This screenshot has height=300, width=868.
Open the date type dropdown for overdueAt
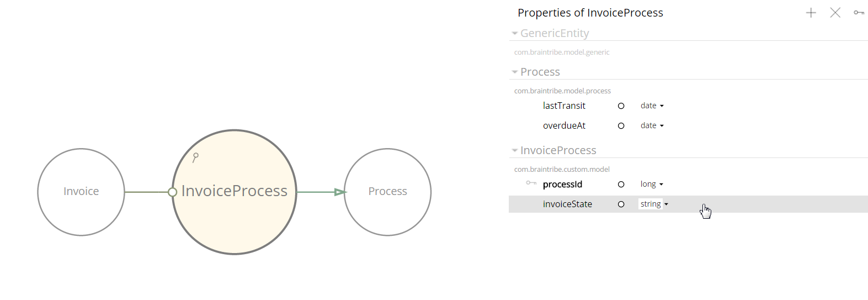pyautogui.click(x=652, y=126)
